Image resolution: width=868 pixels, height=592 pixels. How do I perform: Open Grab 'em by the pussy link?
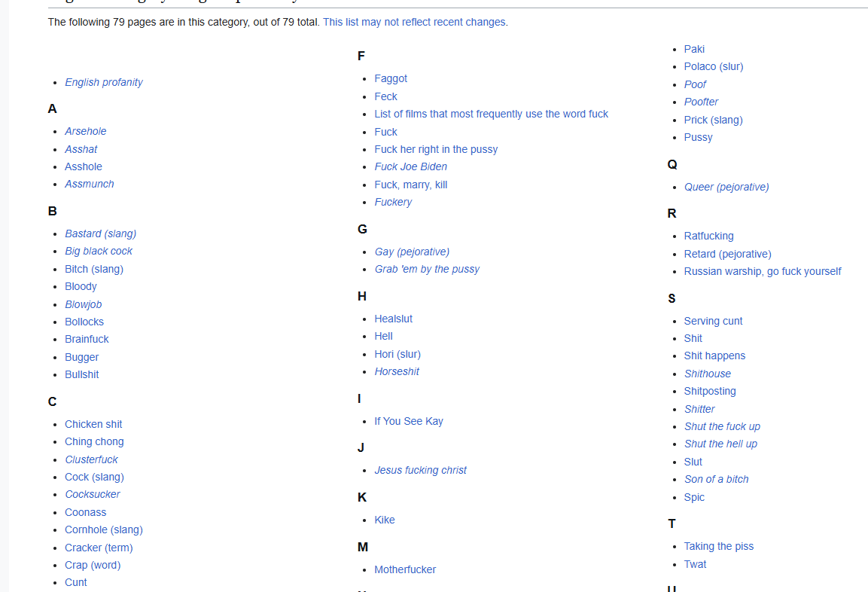point(427,269)
